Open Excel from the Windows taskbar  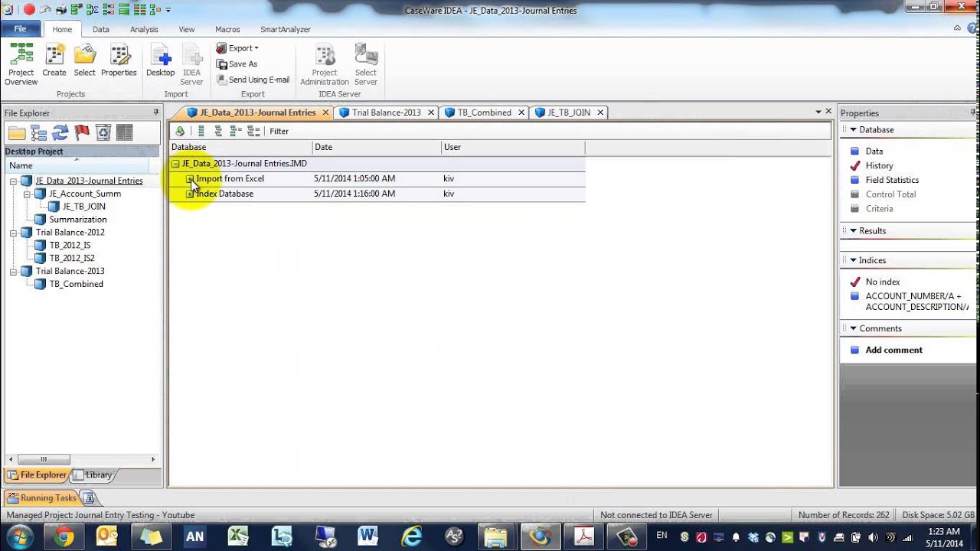[237, 536]
